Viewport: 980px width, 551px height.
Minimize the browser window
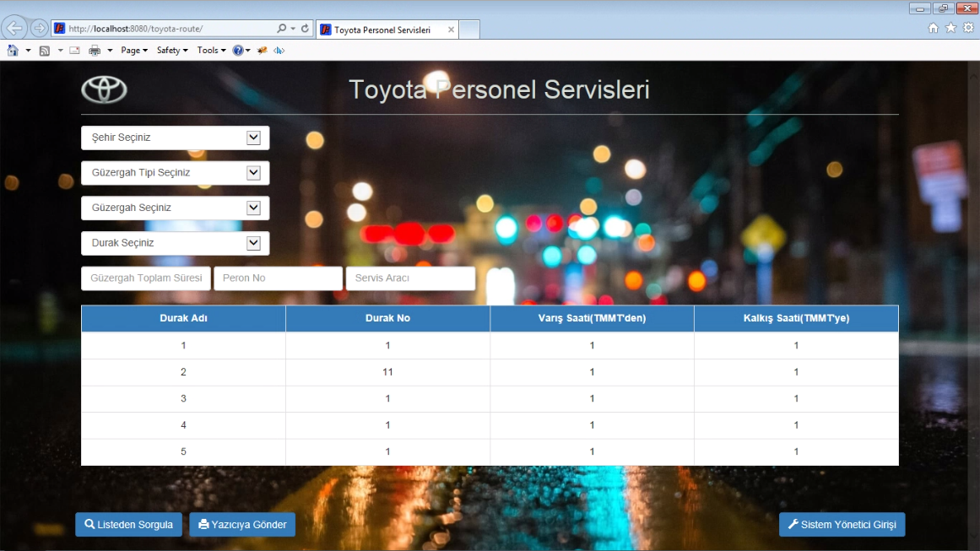tap(919, 8)
